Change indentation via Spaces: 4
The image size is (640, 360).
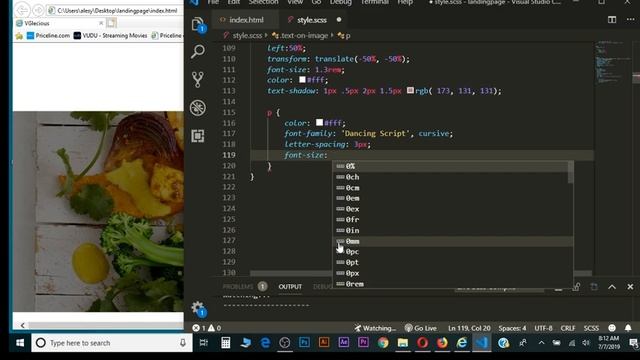pos(512,328)
